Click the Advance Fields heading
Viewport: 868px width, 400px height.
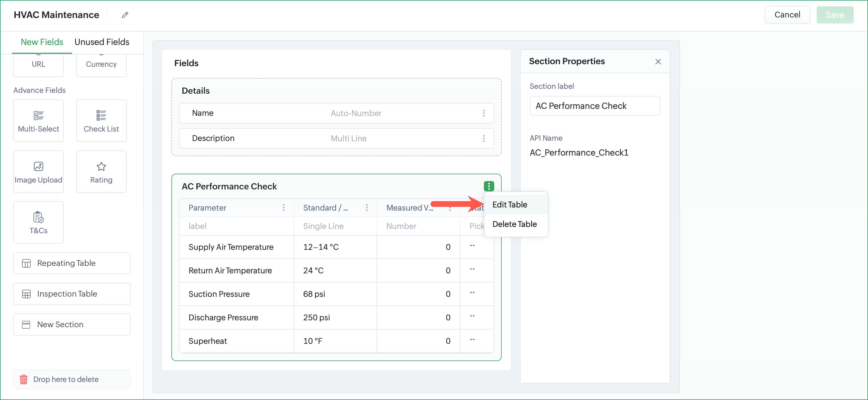(x=40, y=90)
